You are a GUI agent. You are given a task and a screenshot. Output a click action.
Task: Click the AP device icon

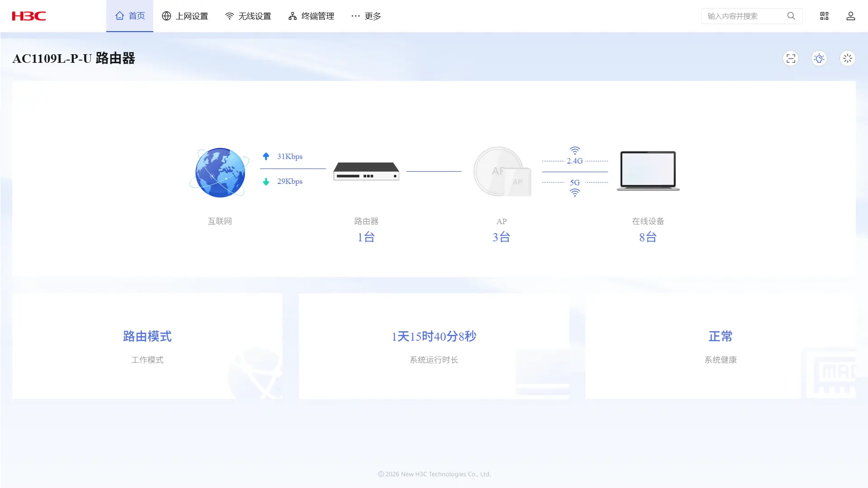tap(502, 171)
